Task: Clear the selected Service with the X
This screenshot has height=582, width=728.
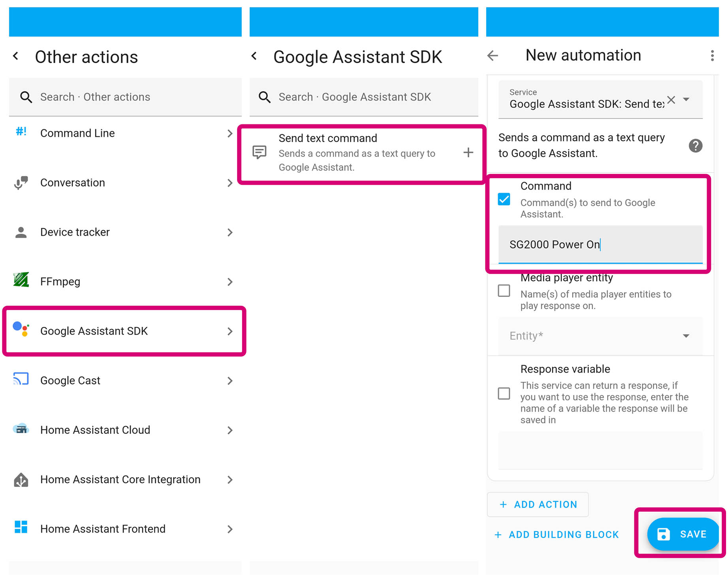Action: tap(671, 100)
